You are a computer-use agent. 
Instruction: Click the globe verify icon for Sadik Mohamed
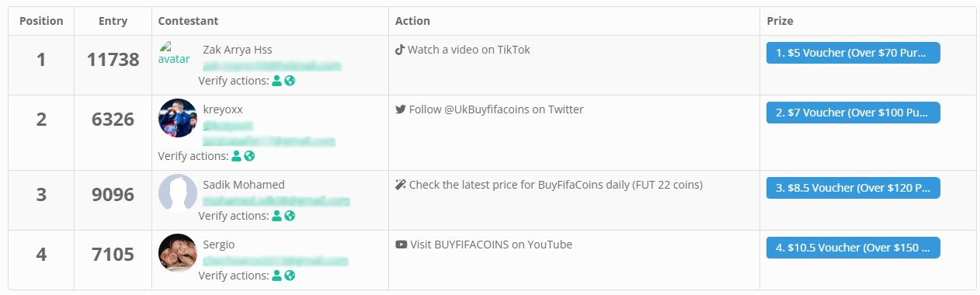[290, 216]
